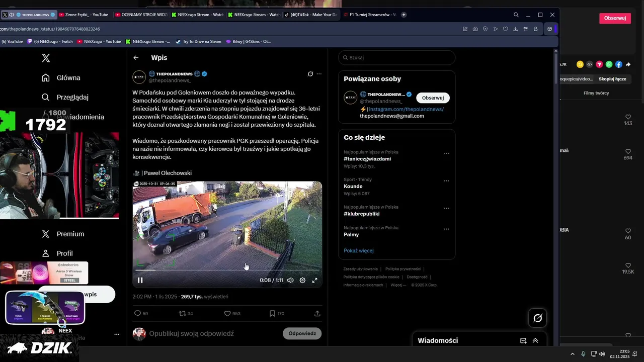Screen dimensions: 644x362
Task: Compose new message in Wiadomości panel
Action: [523, 340]
